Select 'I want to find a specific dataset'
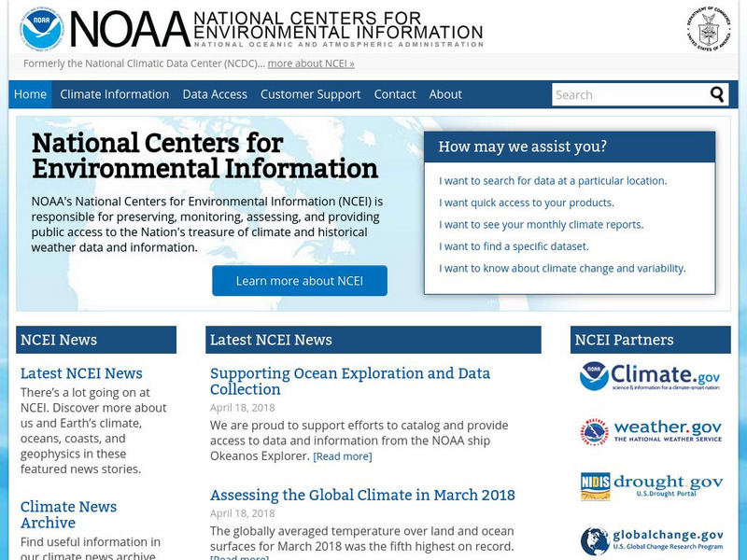Viewport: 747px width, 560px height. [x=514, y=246]
